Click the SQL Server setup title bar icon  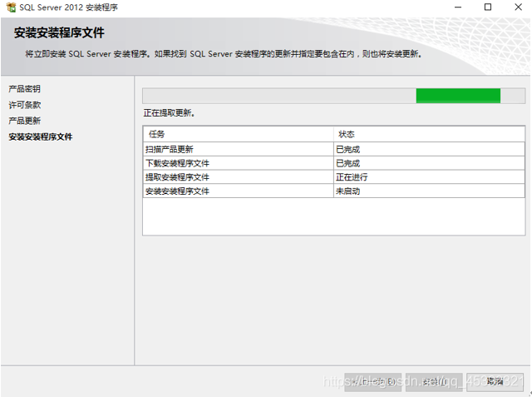coord(11,7)
